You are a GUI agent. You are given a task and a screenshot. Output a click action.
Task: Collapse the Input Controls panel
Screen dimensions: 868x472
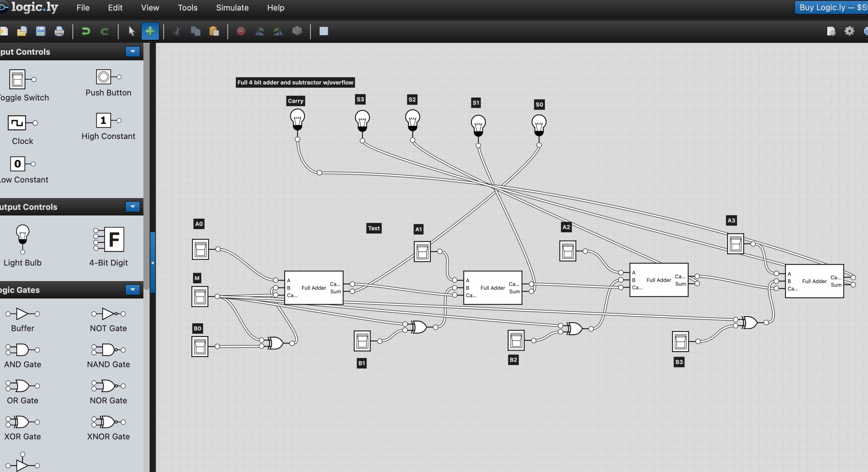[132, 51]
